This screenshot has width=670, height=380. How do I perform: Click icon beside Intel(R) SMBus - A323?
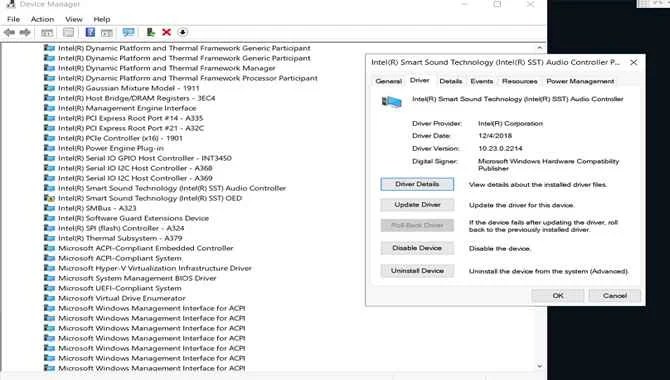pos(50,208)
